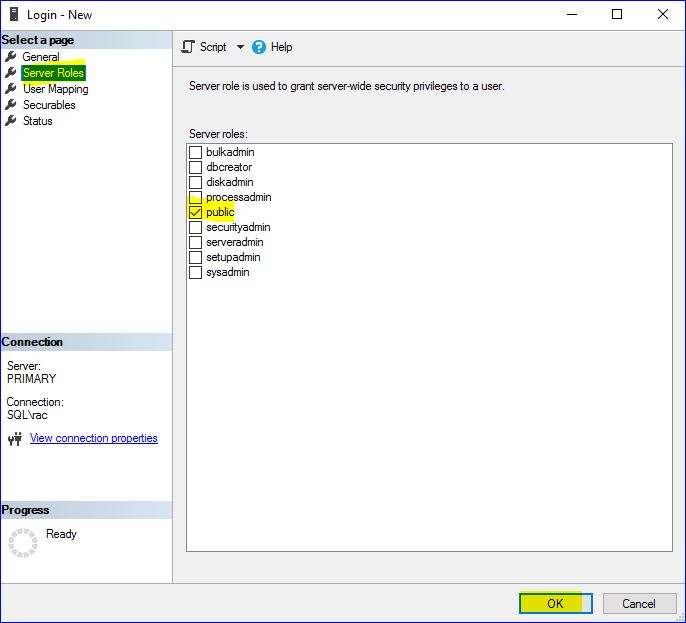The height and width of the screenshot is (623, 686).
Task: Switch to the General page
Action: point(41,57)
